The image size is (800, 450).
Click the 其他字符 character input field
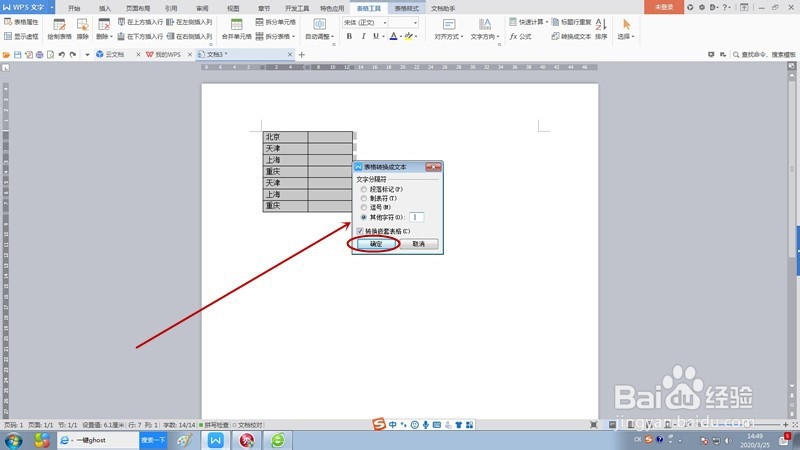pyautogui.click(x=416, y=217)
